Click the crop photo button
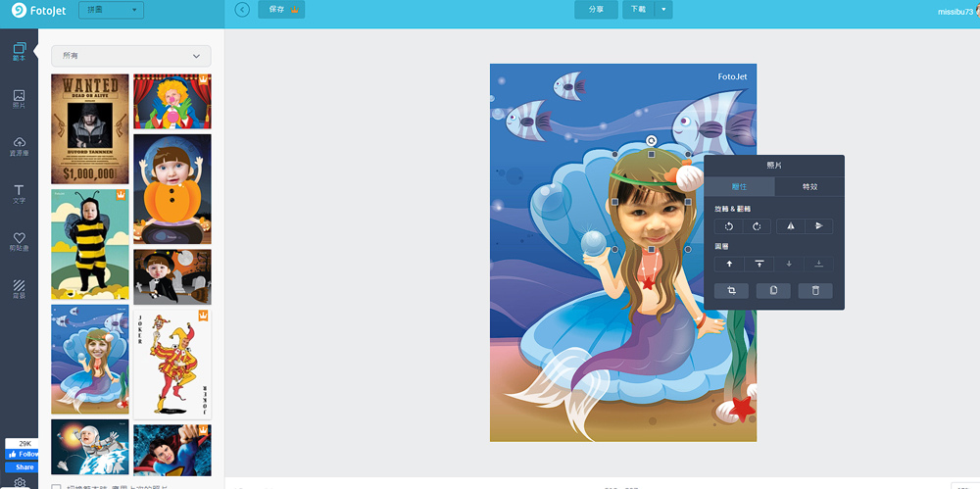 731,291
